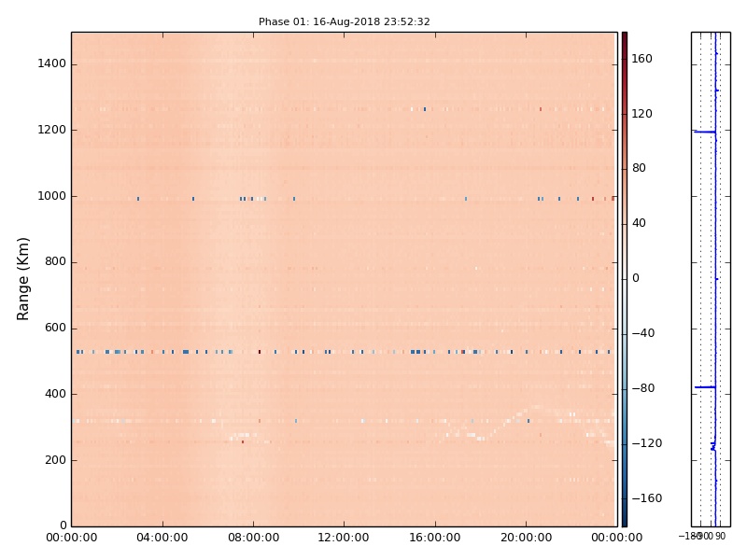Click the 20:00:00 time axis label

[x=526, y=538]
